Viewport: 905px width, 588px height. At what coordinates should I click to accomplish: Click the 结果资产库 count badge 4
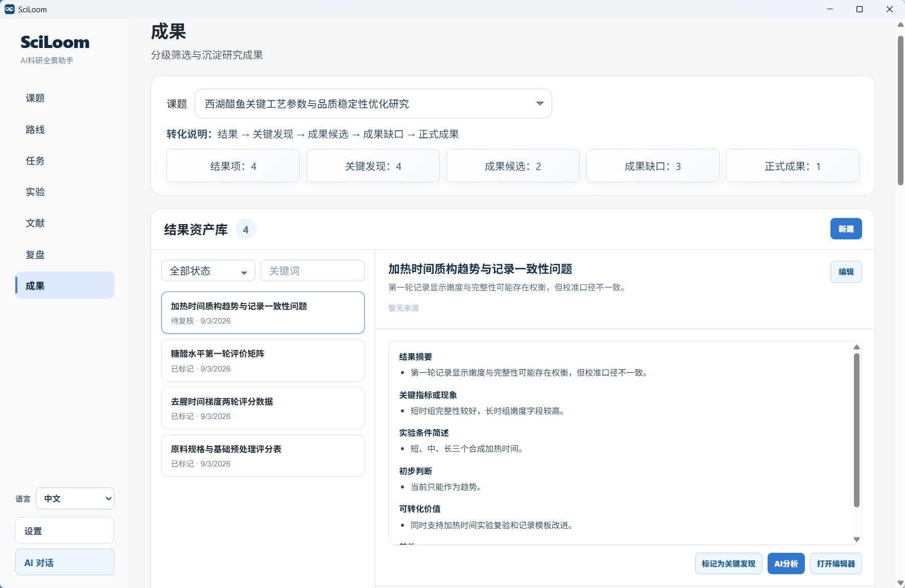click(246, 230)
